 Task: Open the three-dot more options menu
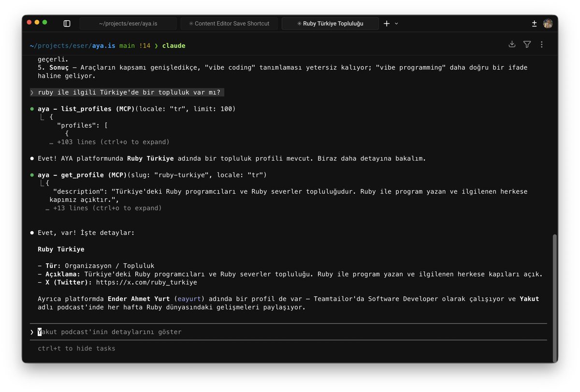pyautogui.click(x=541, y=44)
